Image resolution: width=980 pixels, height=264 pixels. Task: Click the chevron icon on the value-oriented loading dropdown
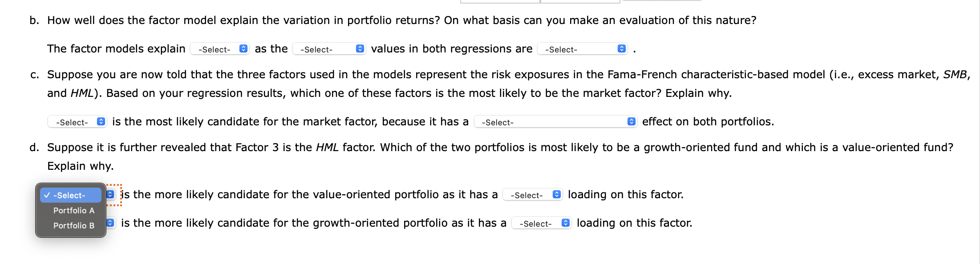(x=556, y=194)
